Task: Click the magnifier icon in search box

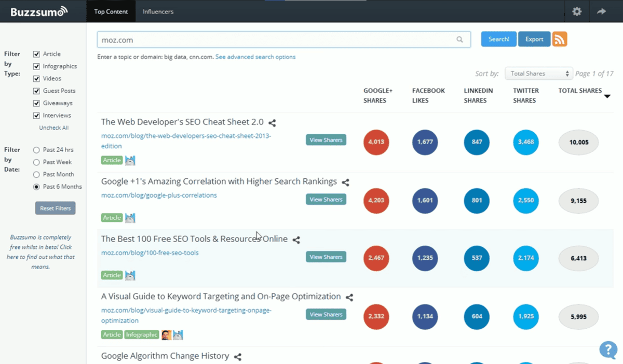Action: pyautogui.click(x=459, y=39)
